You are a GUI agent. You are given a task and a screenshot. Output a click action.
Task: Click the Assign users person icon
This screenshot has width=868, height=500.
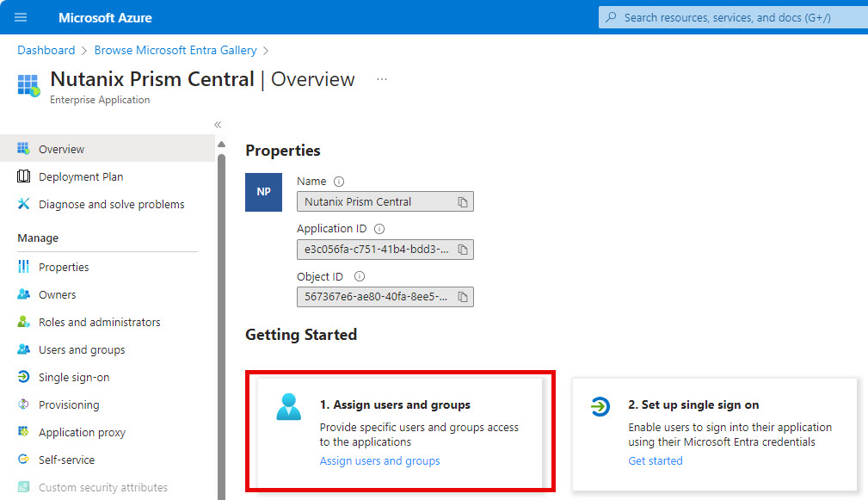(288, 407)
